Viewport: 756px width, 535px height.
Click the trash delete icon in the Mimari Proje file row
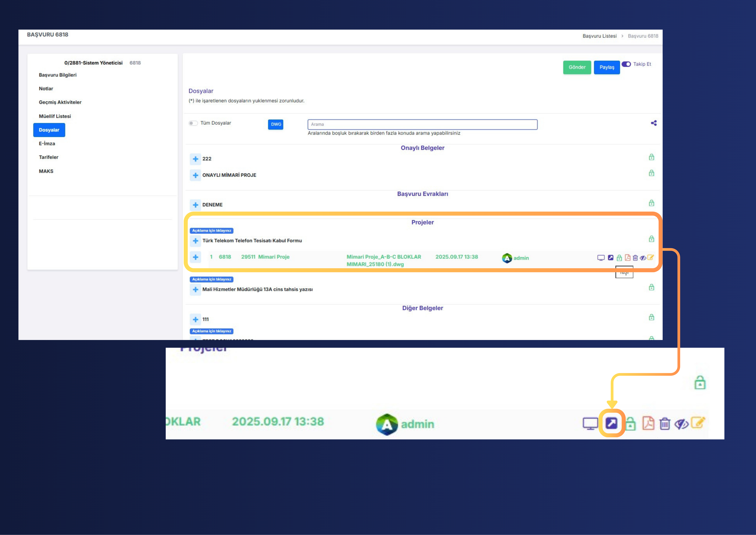635,258
